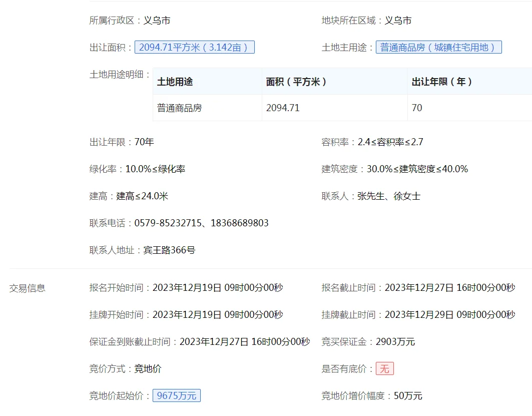
Task: Click the 2094.71 area cell in the table
Action: tap(283, 108)
